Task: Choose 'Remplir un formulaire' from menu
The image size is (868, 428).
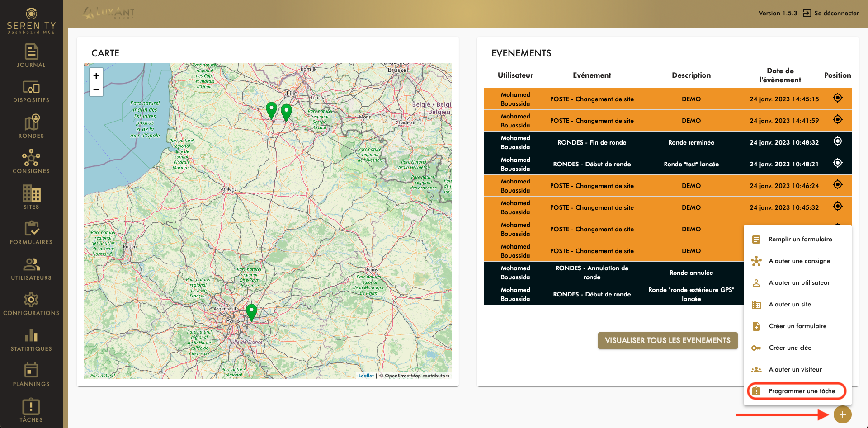Action: (800, 239)
